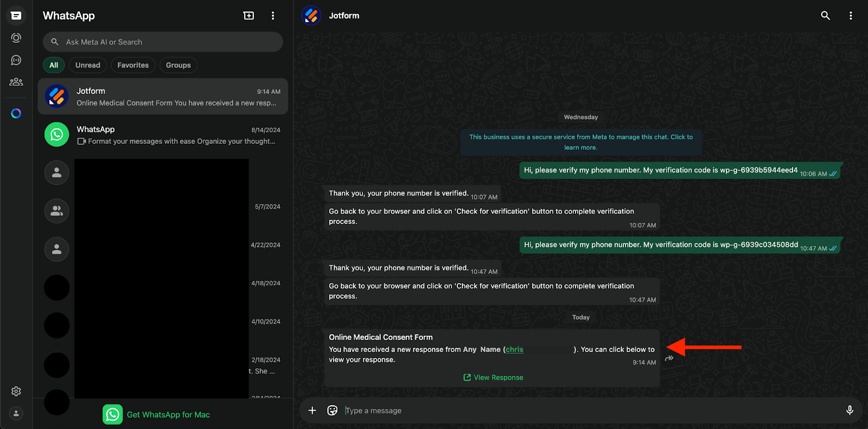868x429 pixels.
Task: Click the search magnifier in search bar
Action: 55,42
